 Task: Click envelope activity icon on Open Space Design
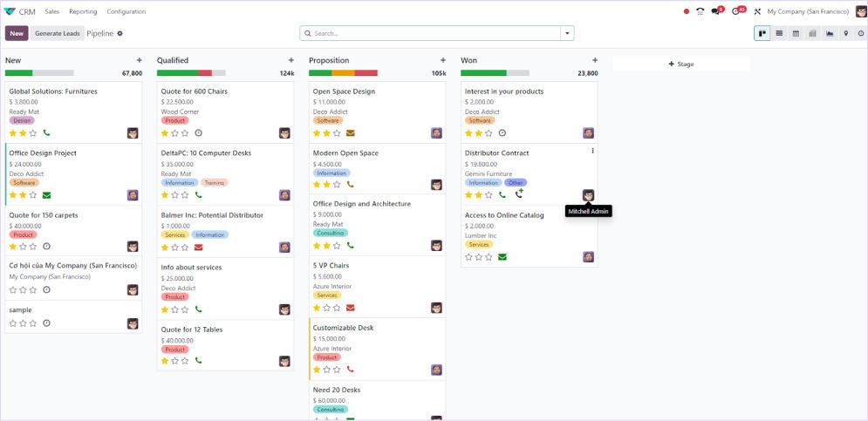[351, 132]
